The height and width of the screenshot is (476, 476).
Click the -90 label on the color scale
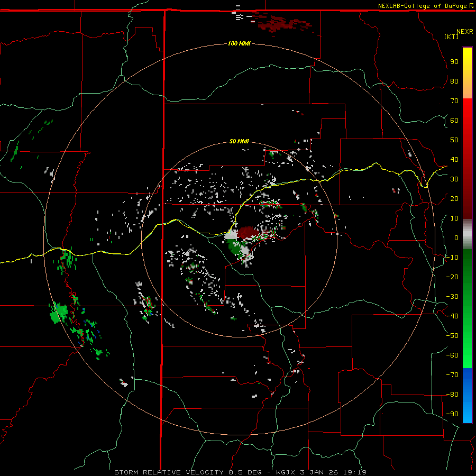452,414
